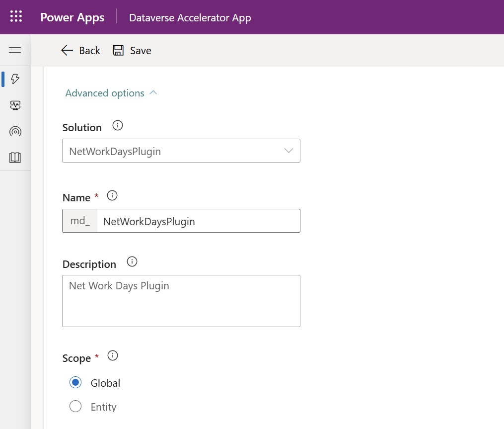Click the Power Apps title link
The image size is (504, 429).
click(x=72, y=17)
